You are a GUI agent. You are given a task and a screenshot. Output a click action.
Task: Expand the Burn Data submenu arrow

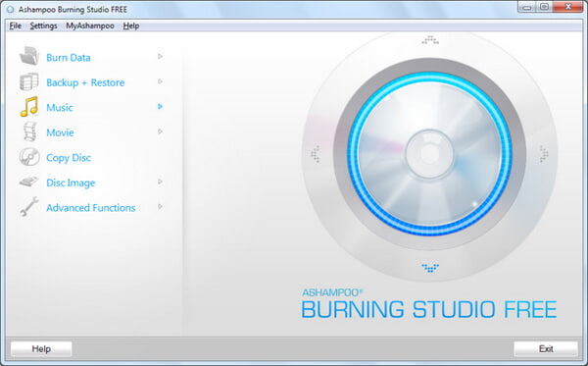[160, 56]
